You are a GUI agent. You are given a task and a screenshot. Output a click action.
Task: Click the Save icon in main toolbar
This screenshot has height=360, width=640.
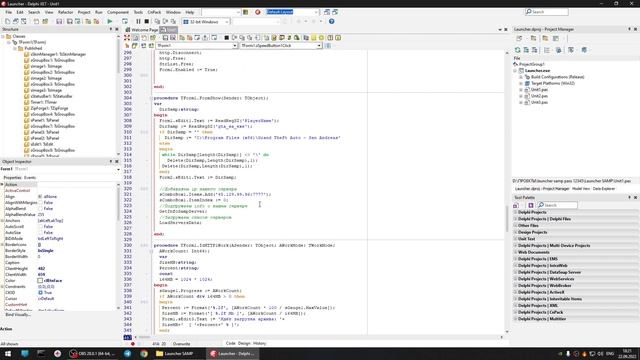point(59,21)
